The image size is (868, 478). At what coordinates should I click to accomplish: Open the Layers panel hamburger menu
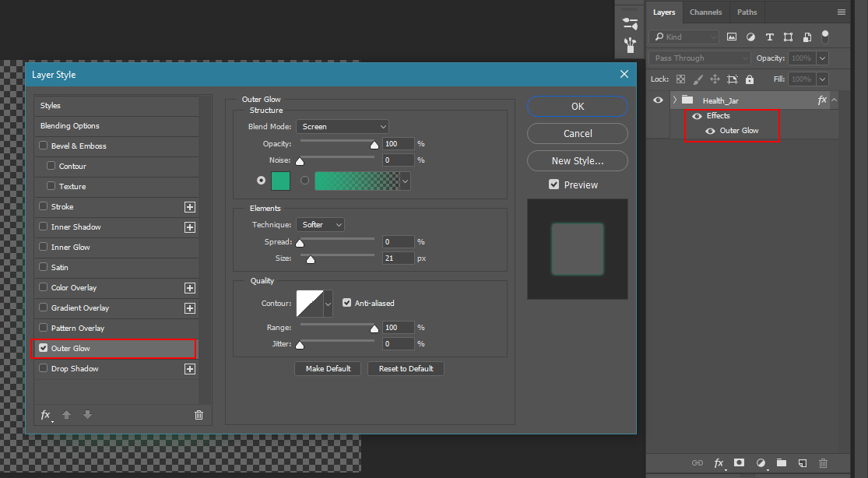click(841, 12)
